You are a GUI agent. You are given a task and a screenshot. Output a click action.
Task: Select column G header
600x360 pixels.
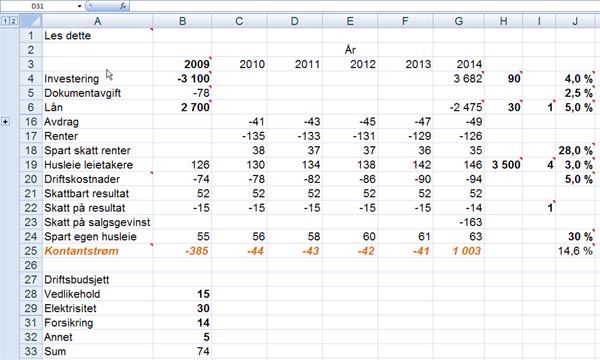click(x=458, y=21)
